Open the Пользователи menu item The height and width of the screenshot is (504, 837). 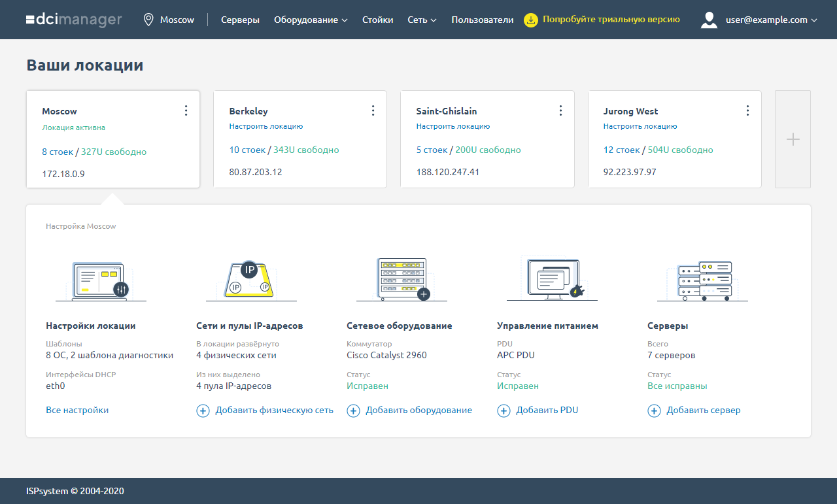pyautogui.click(x=483, y=20)
